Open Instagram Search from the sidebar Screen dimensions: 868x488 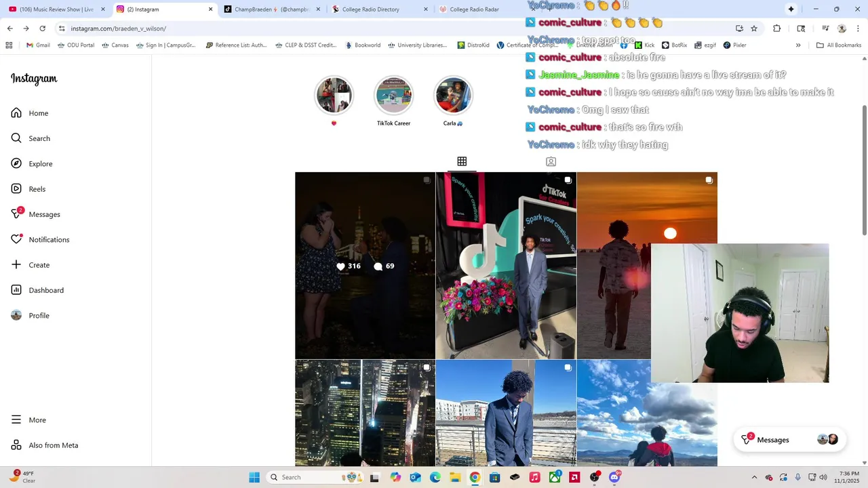[31, 138]
